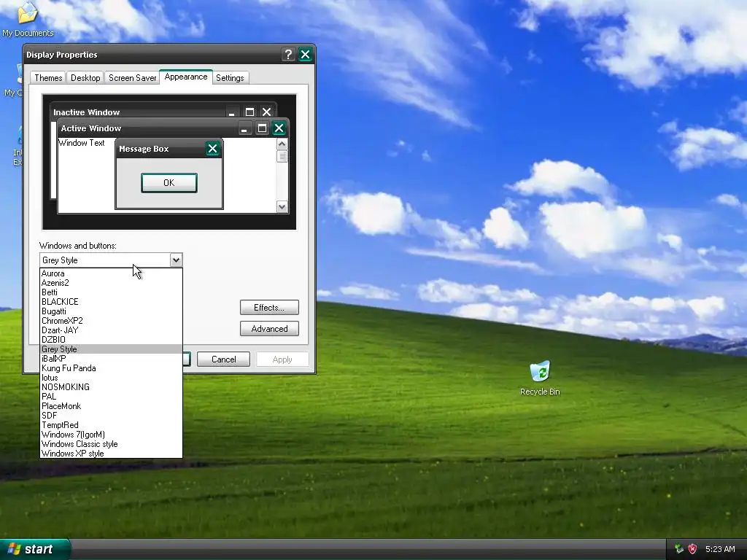Select the TemptRed style
The height and width of the screenshot is (560, 747).
pos(111,425)
